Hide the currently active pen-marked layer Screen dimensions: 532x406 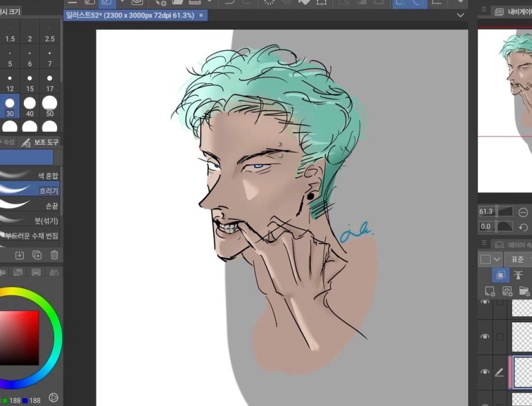485,372
